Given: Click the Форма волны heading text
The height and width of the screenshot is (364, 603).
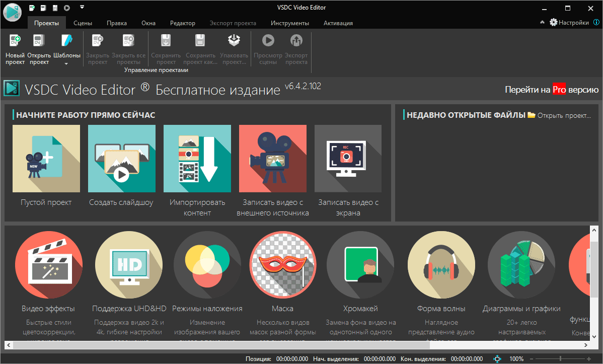Looking at the screenshot, I should pos(441,309).
